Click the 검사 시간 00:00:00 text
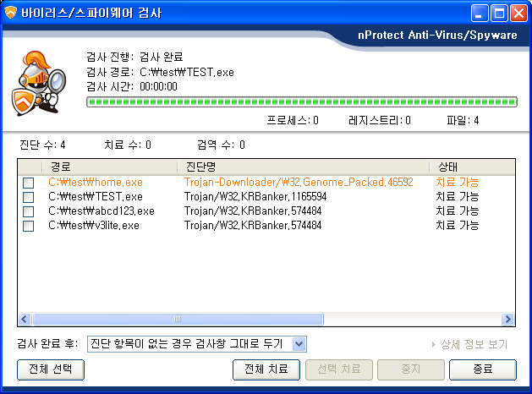The height and width of the screenshot is (394, 532). point(132,87)
